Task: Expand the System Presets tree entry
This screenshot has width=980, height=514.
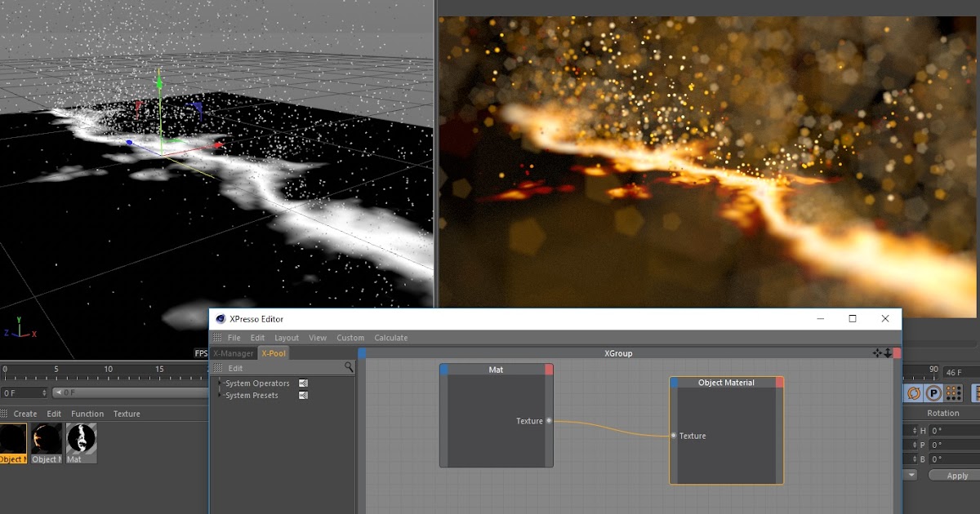Action: click(219, 395)
